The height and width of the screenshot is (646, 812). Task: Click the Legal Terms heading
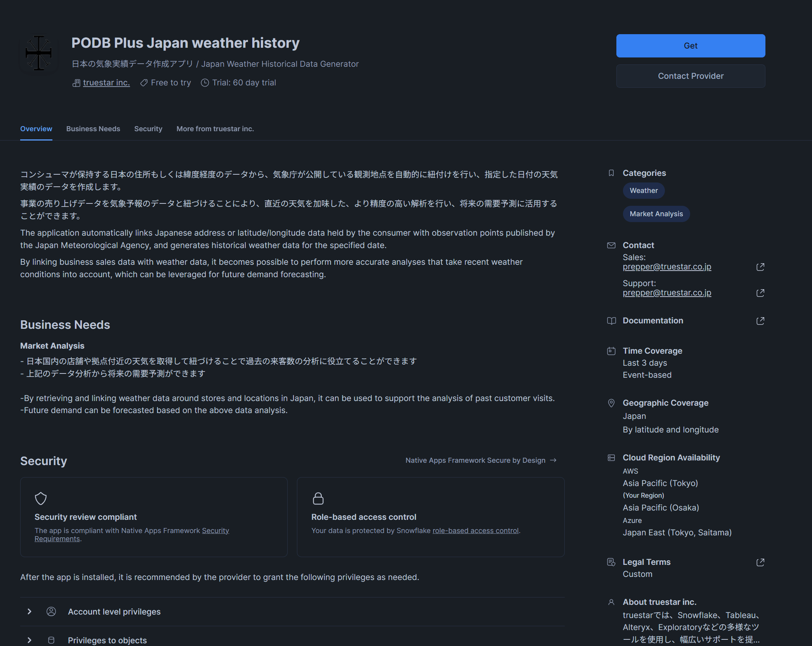[x=647, y=562]
